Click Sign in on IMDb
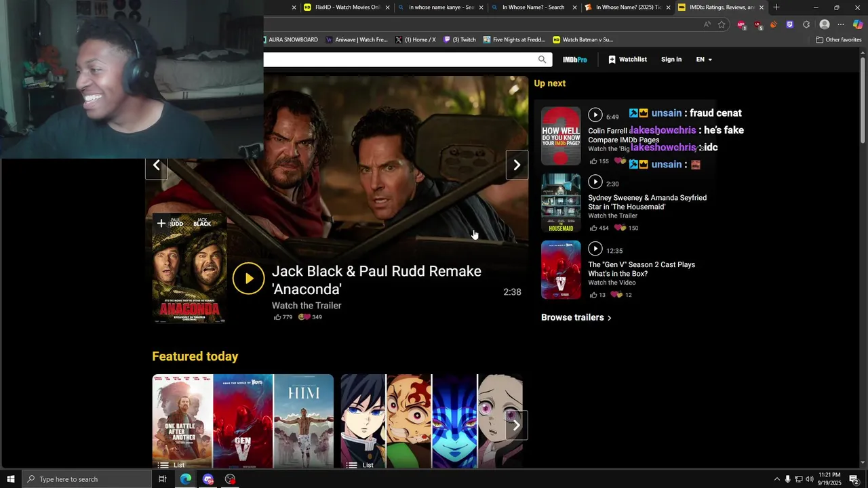 671,60
